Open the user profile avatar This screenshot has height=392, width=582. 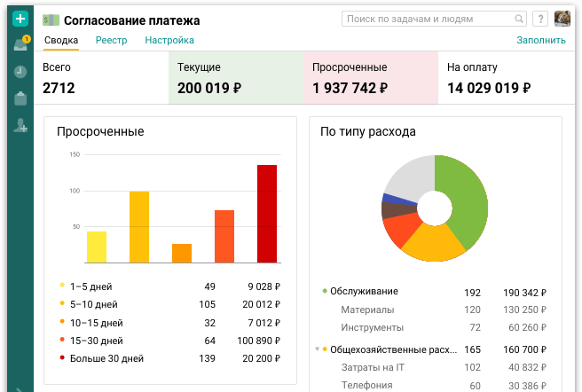(562, 19)
